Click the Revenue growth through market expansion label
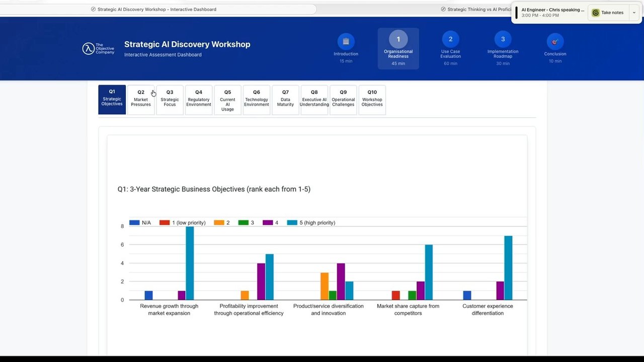 [x=169, y=310]
